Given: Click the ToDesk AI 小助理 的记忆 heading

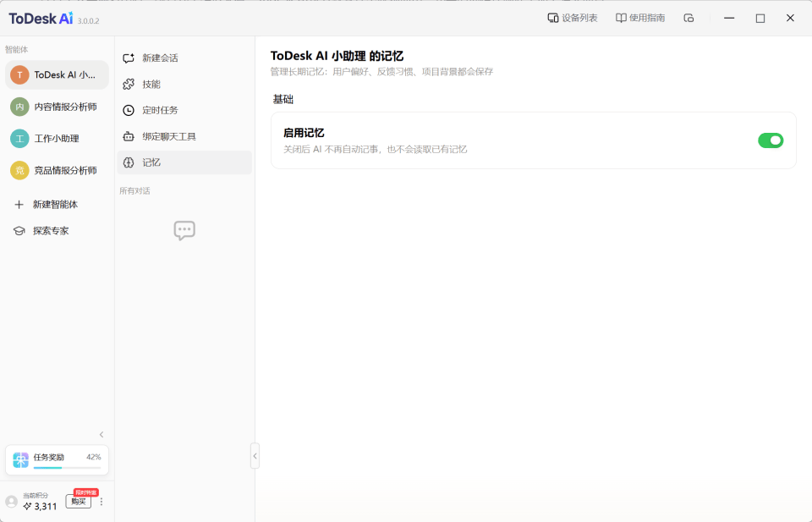Looking at the screenshot, I should click(337, 56).
